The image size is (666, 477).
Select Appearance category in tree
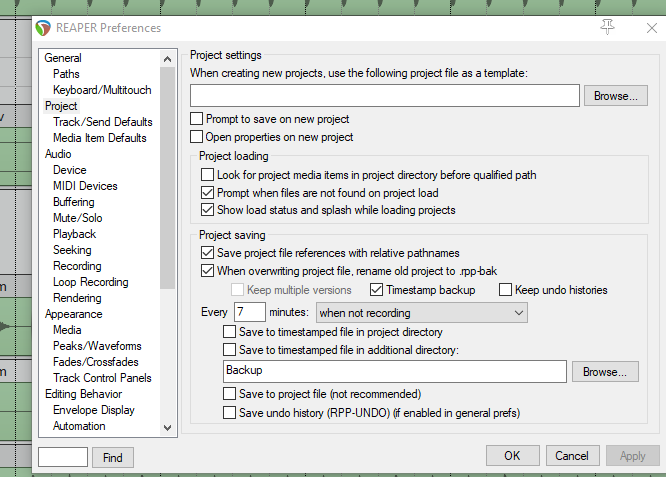tap(74, 314)
